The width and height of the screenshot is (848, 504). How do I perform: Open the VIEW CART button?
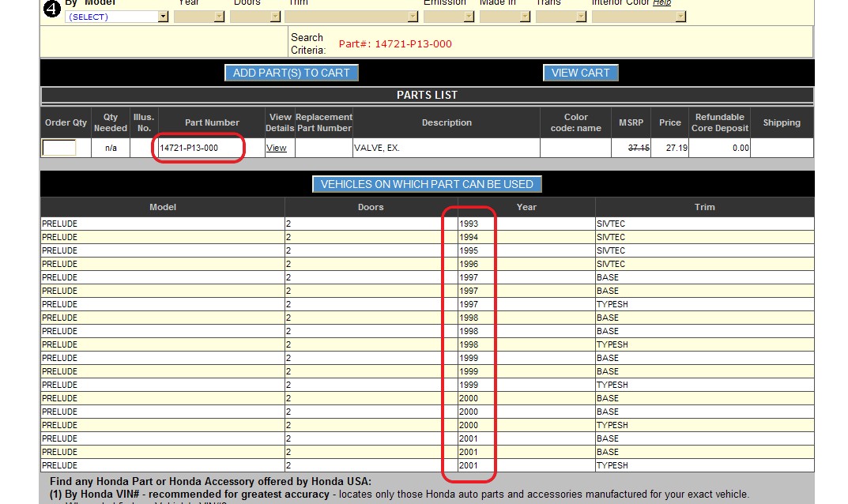coord(581,73)
